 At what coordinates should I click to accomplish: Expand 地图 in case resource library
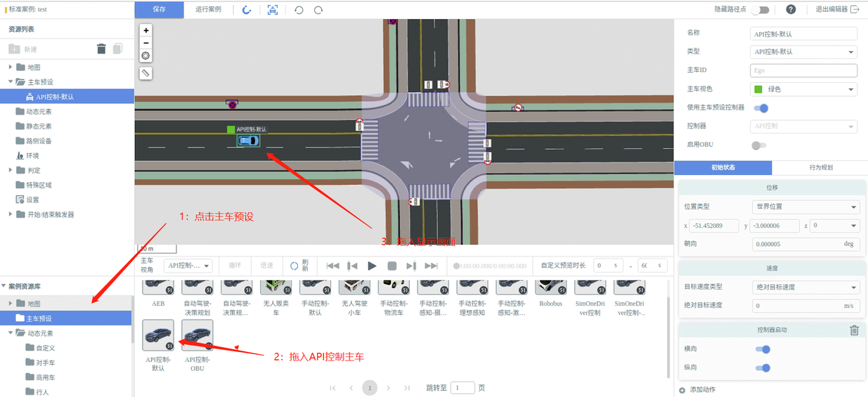pos(11,304)
